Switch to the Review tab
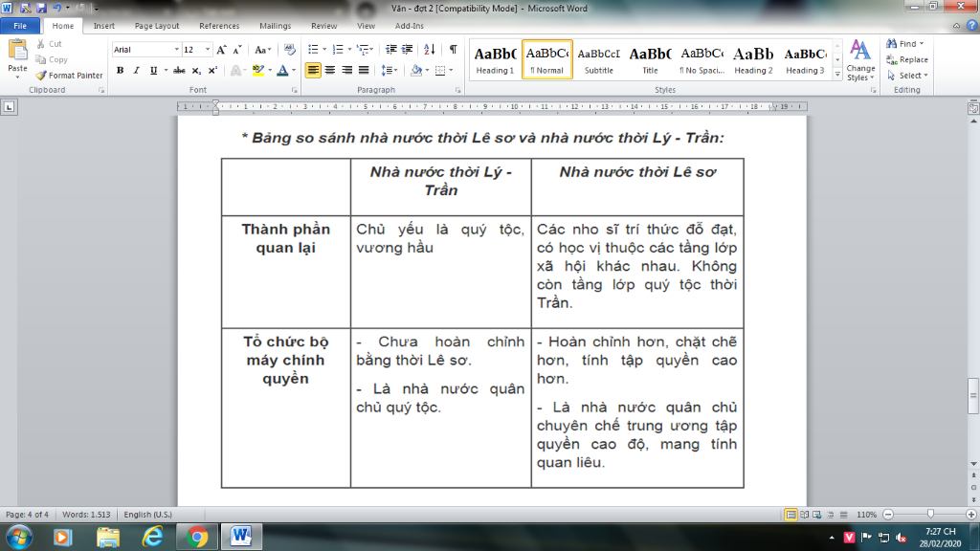Screen dimensions: 980x551 pyautogui.click(x=323, y=26)
